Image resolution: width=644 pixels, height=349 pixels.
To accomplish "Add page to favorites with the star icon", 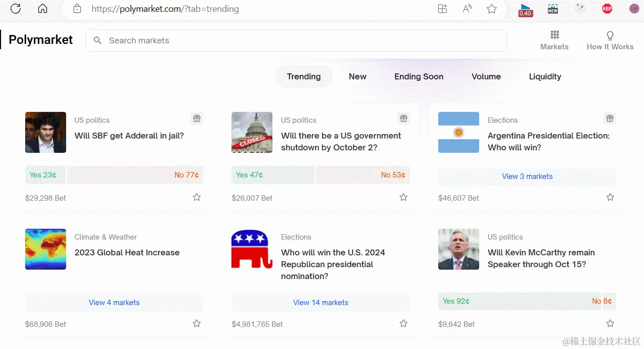I will coord(492,8).
